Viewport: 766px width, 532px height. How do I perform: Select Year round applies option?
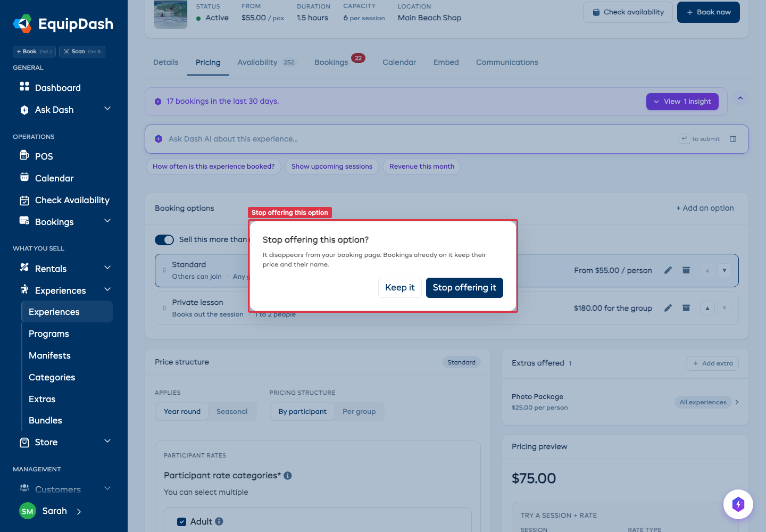[x=182, y=412]
